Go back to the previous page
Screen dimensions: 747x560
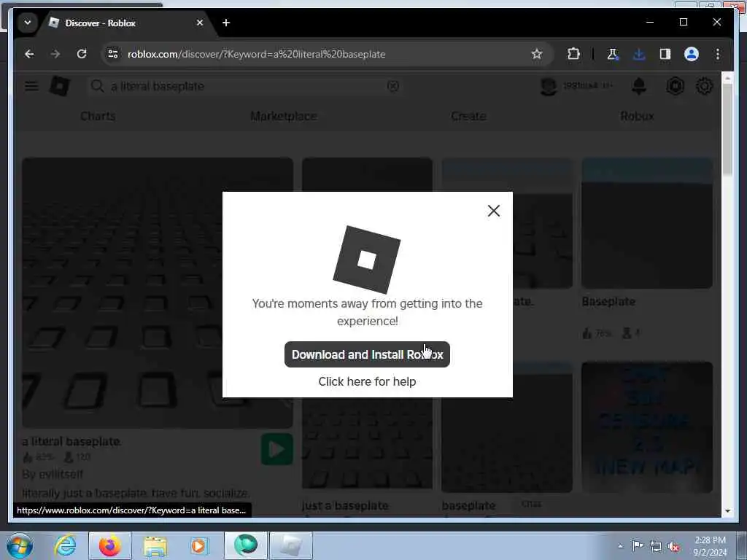[x=29, y=54]
